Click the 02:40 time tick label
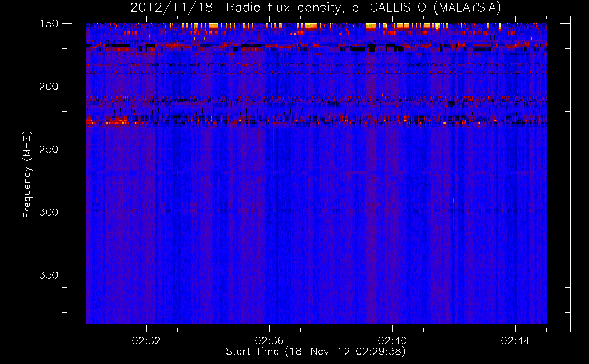589x364 pixels. point(392,341)
